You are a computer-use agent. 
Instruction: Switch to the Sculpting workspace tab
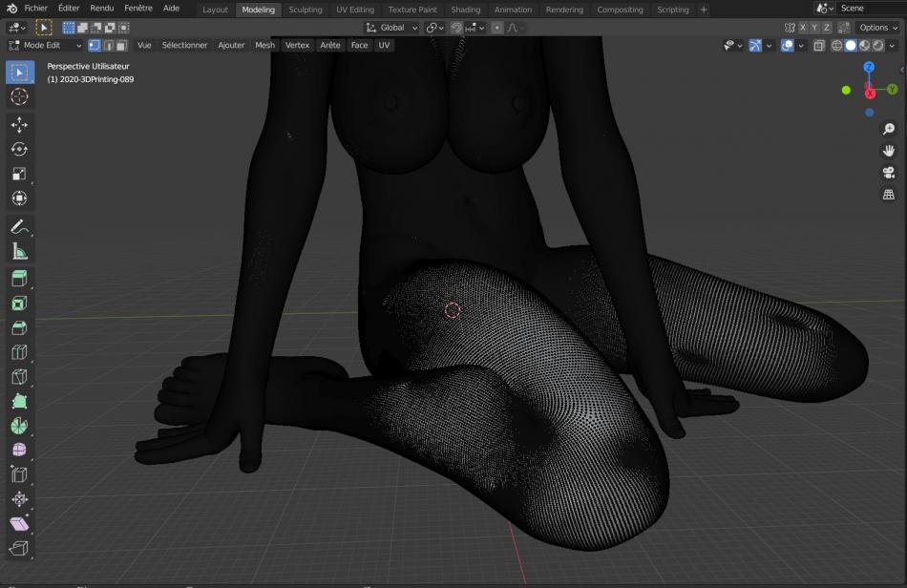pos(306,10)
